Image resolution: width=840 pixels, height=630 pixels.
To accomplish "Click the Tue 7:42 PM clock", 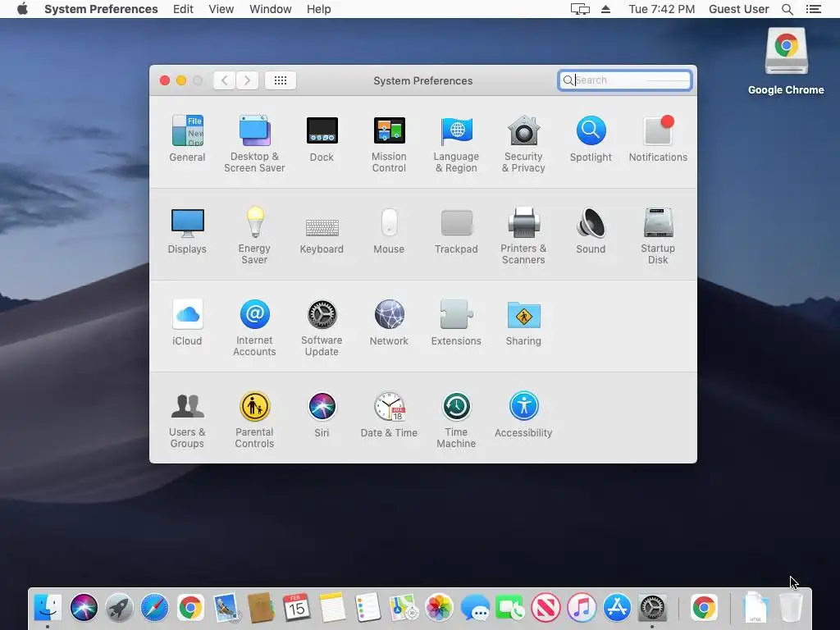I will click(662, 9).
